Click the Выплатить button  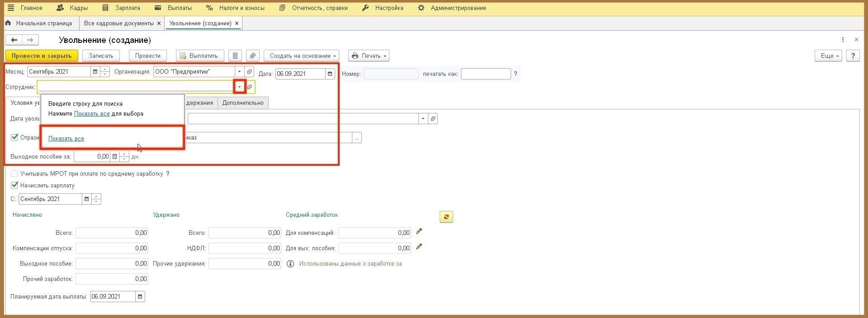pyautogui.click(x=200, y=56)
